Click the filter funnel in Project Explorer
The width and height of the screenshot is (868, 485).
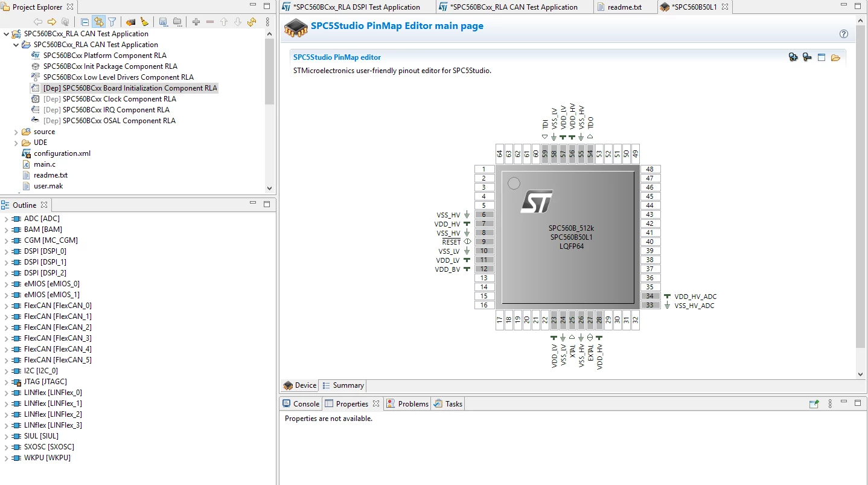pyautogui.click(x=112, y=22)
